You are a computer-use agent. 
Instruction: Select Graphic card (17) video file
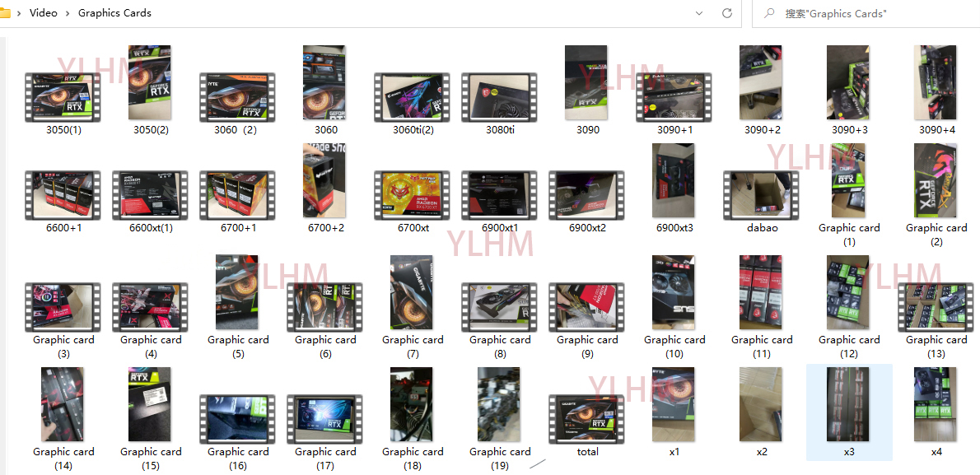[324, 419]
